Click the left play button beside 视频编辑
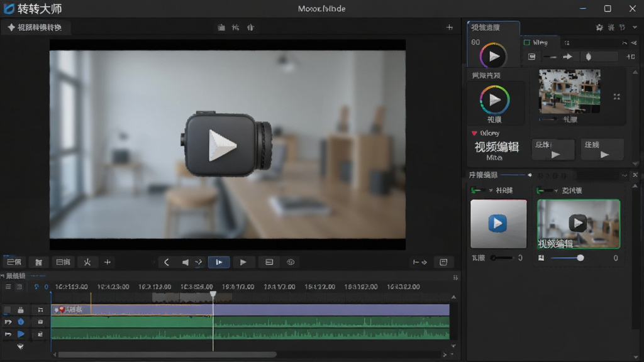The width and height of the screenshot is (644, 362). point(553,150)
